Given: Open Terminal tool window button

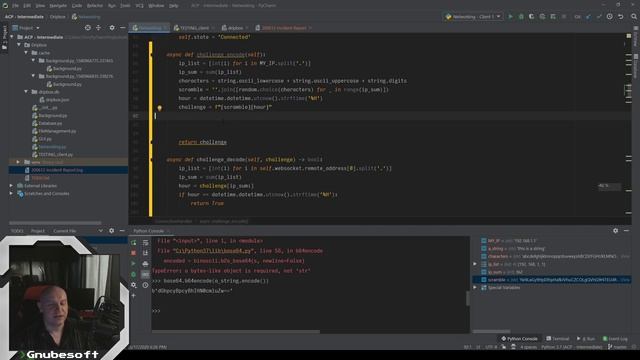Looking at the screenshot, I should click(x=558, y=339).
